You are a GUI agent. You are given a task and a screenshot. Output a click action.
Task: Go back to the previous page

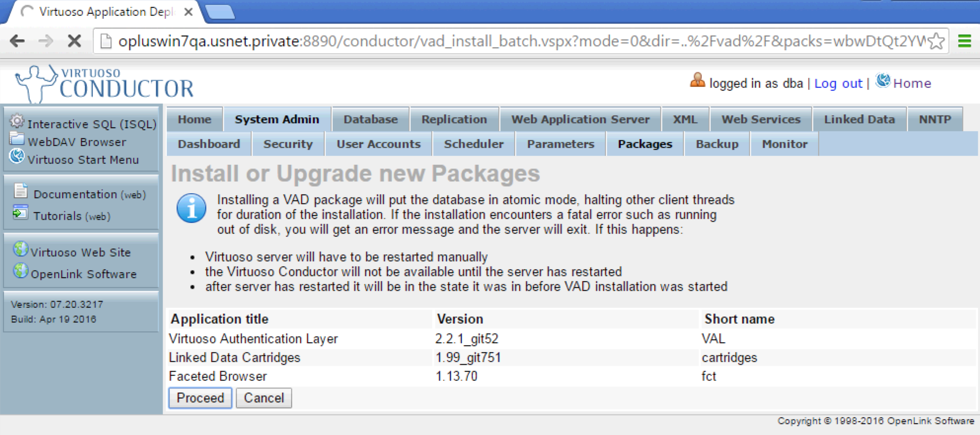pos(17,41)
